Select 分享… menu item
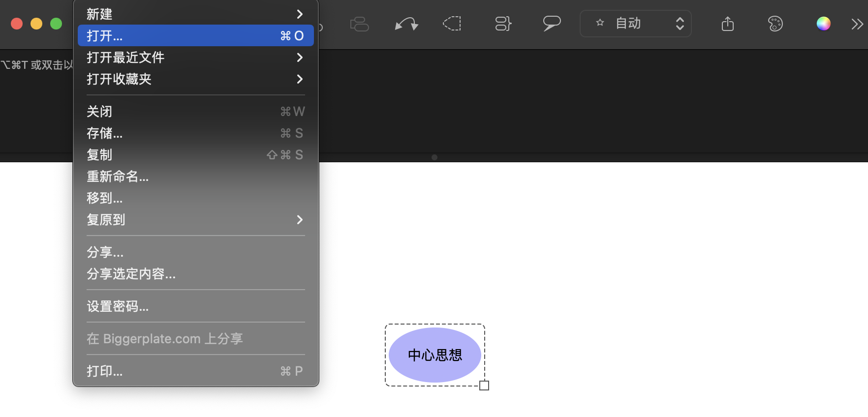This screenshot has height=417, width=868. (195, 252)
